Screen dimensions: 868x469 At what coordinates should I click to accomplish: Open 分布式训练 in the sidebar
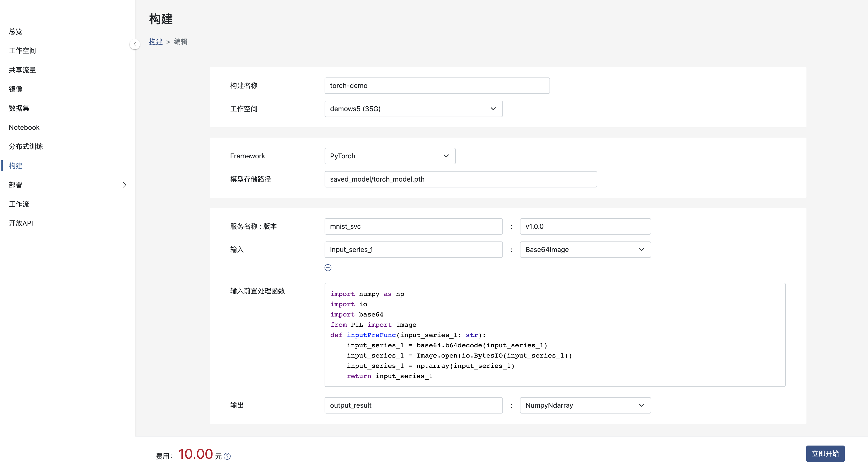point(26,147)
